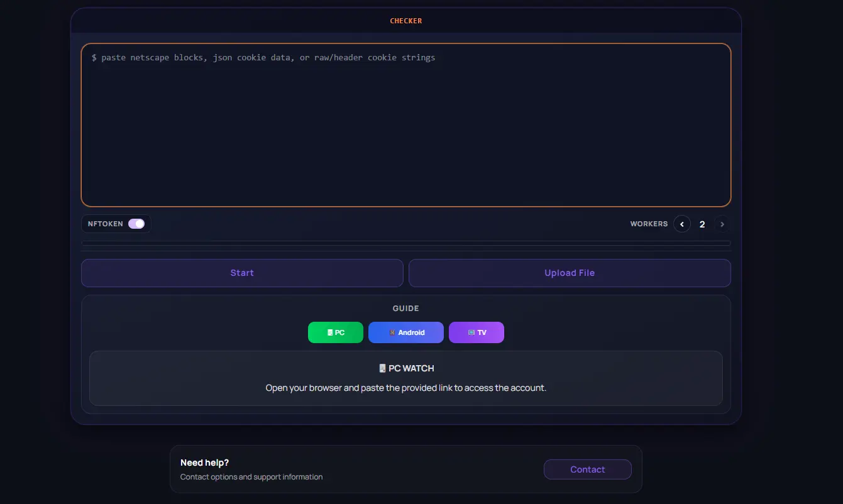Screen dimensions: 843x504
Task: Select the PC guide tab
Action: tap(336, 332)
